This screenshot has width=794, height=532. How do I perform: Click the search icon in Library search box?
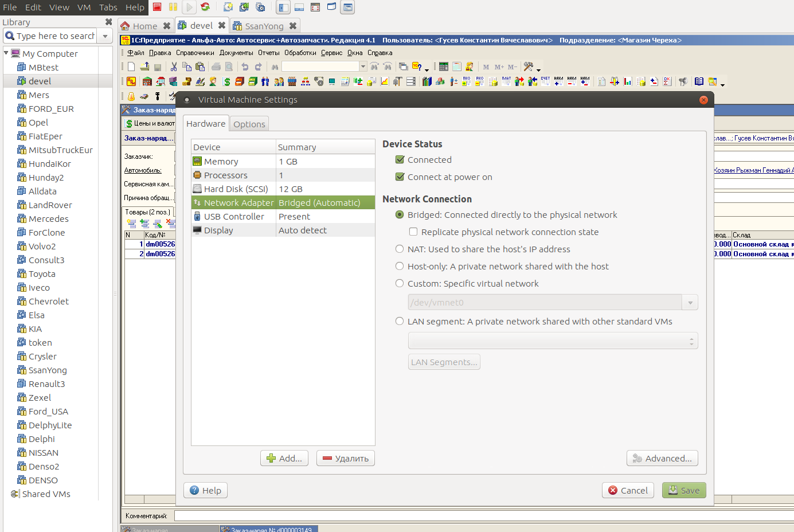(x=10, y=36)
